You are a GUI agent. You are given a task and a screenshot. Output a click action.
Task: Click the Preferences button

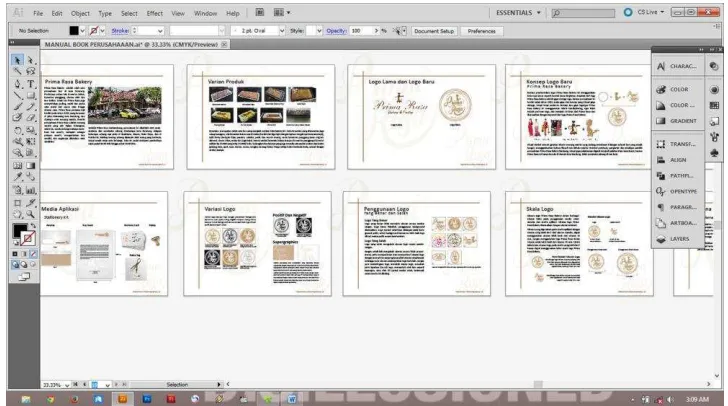pos(481,31)
